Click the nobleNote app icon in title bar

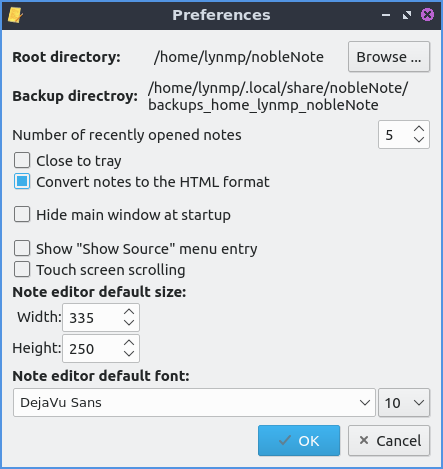15,15
